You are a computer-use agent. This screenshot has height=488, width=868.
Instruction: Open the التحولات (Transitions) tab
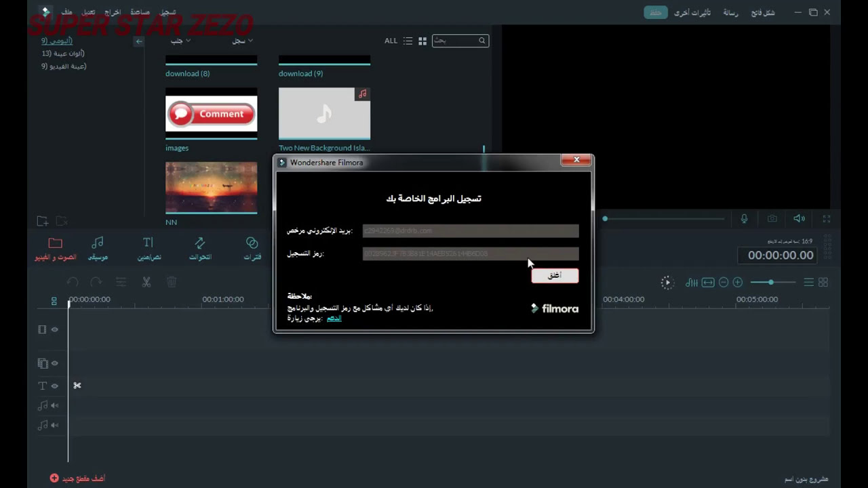[200, 249]
